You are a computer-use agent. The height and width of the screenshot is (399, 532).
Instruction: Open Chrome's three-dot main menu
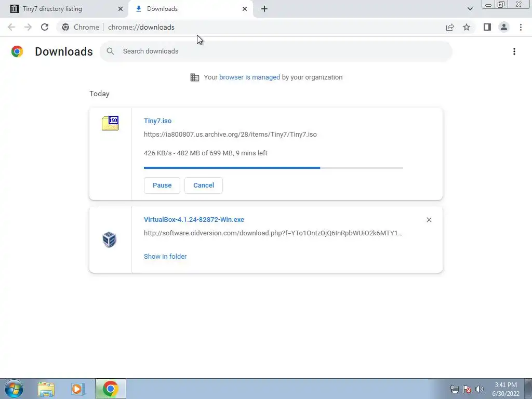pyautogui.click(x=521, y=27)
